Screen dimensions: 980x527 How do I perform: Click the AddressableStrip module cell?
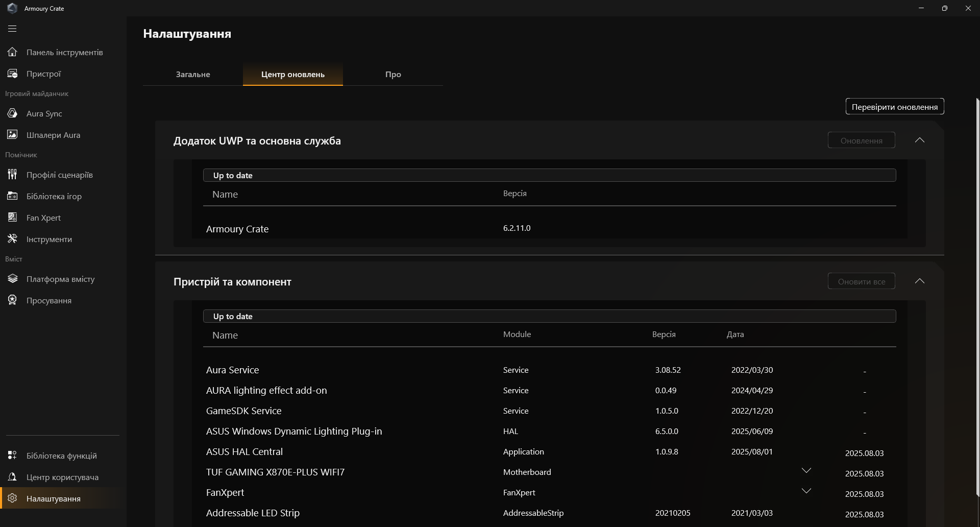533,513
